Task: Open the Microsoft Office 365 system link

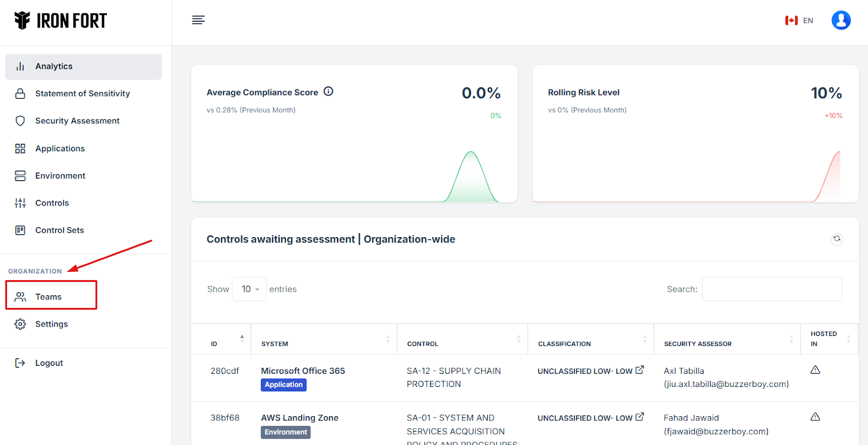Action: coord(303,371)
